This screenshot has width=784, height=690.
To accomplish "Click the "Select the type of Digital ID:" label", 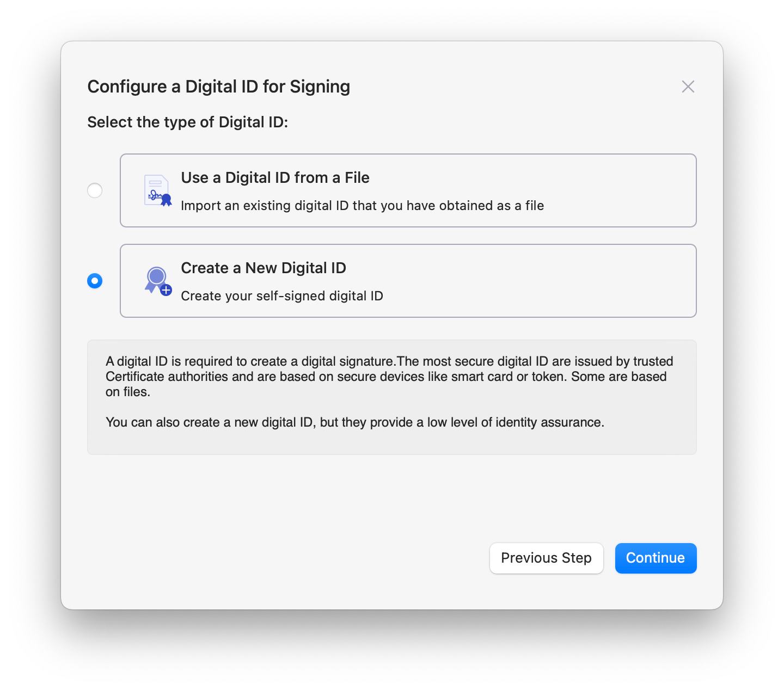I will coord(187,122).
